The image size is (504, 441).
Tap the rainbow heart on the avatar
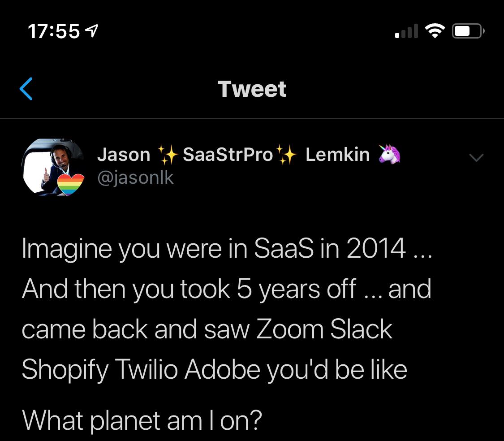[x=71, y=184]
